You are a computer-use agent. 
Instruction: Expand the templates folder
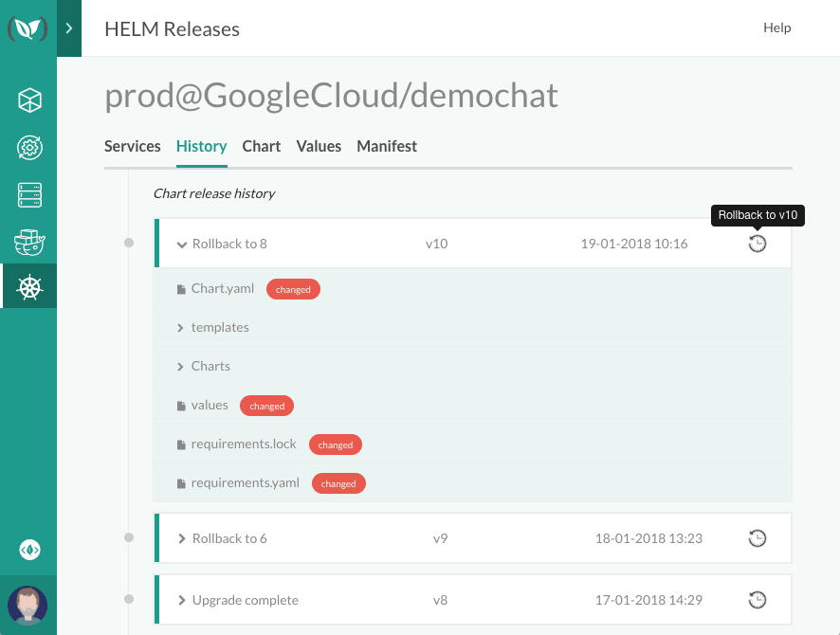point(219,327)
